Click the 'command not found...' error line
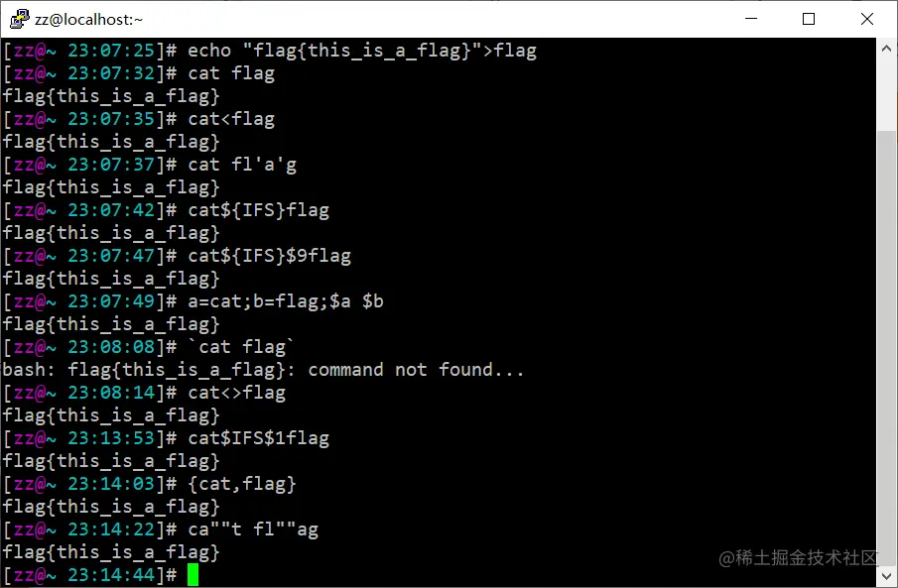The image size is (898, 588). 263,369
